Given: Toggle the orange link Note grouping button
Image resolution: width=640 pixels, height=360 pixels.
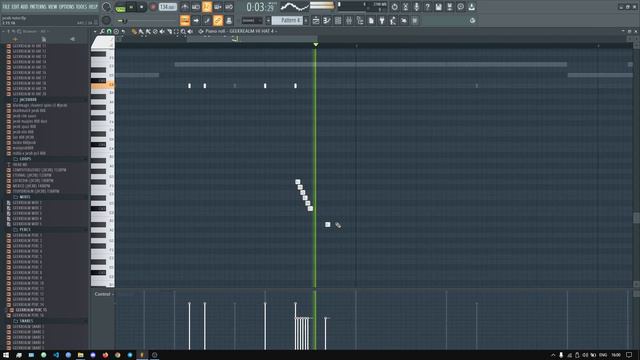Looking at the screenshot, I should point(218,20).
